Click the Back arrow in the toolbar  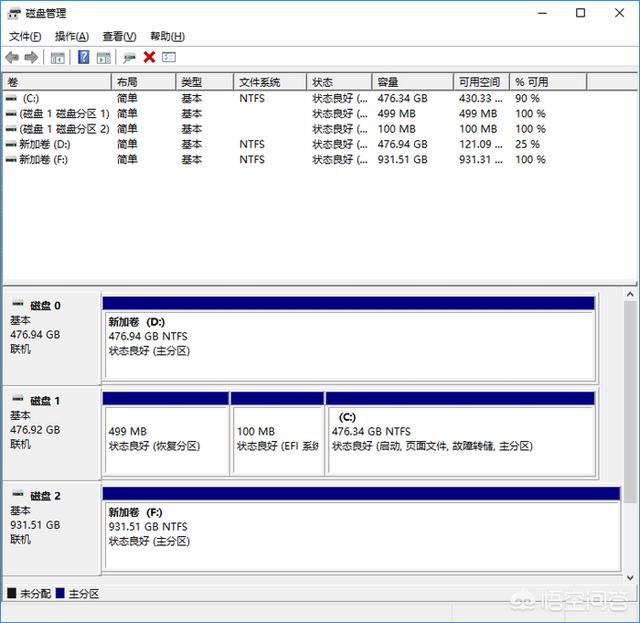point(12,58)
